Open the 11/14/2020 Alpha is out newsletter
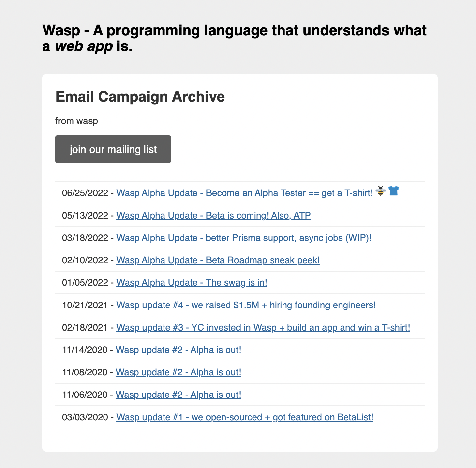Viewport: 476px width, 468px height. coord(178,350)
